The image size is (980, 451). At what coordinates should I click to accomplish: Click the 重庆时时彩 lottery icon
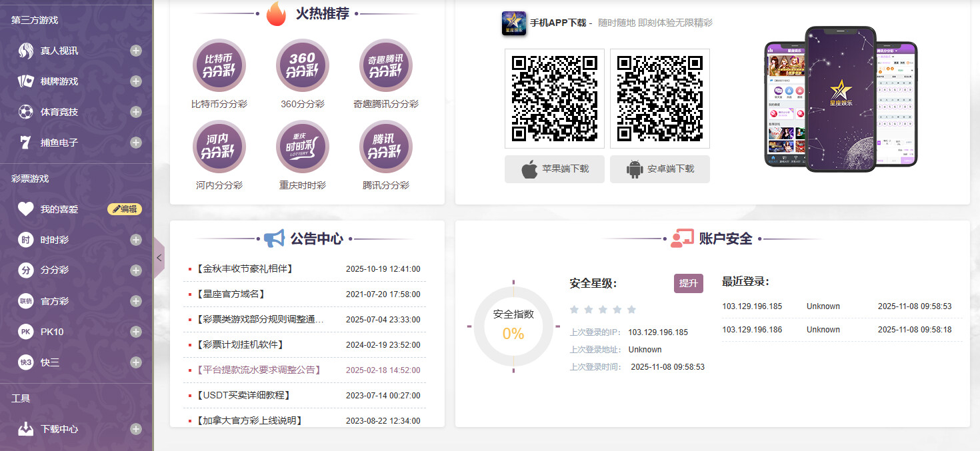302,147
